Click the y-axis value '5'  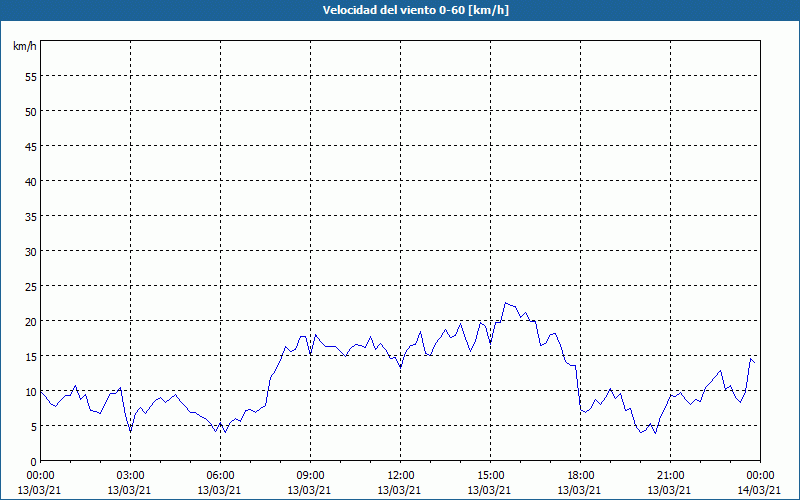coord(34,427)
